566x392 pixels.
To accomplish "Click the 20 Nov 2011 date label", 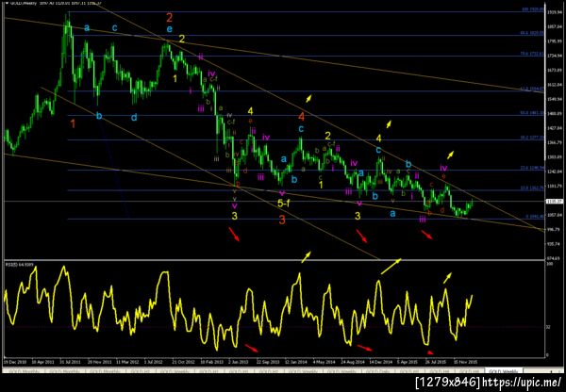I will pyautogui.click(x=99, y=361).
